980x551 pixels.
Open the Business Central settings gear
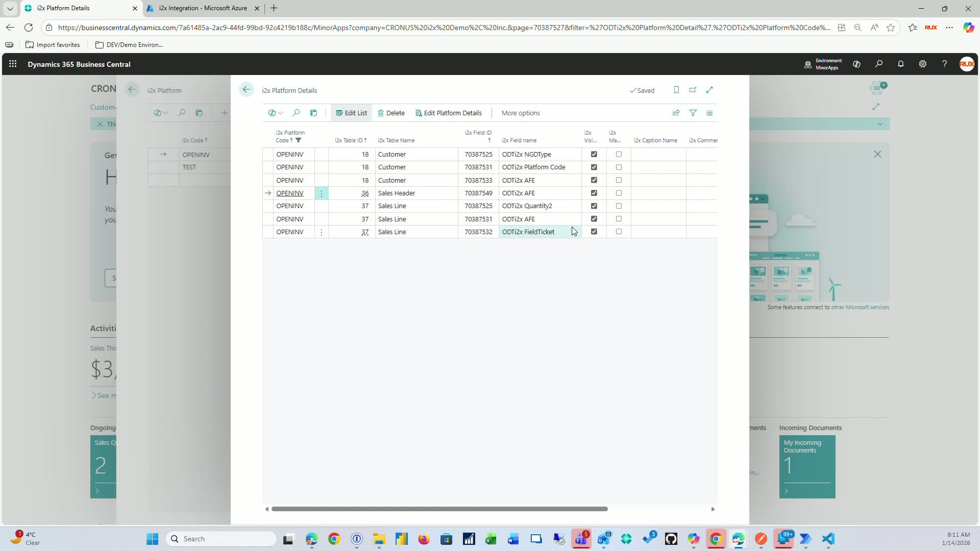point(922,64)
